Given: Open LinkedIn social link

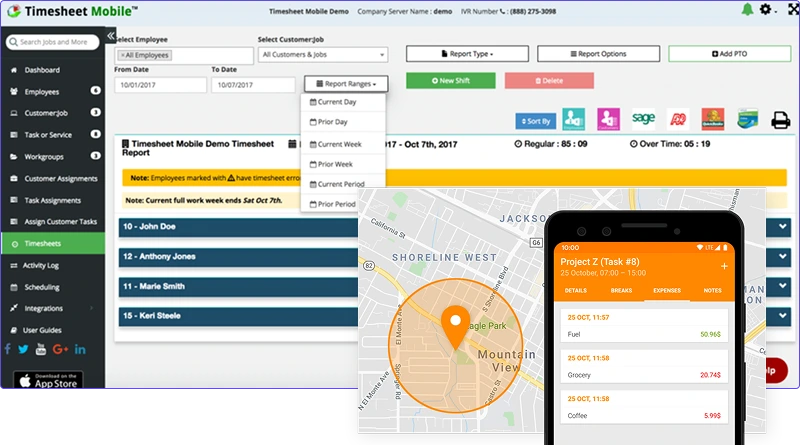Looking at the screenshot, I should click(x=80, y=349).
